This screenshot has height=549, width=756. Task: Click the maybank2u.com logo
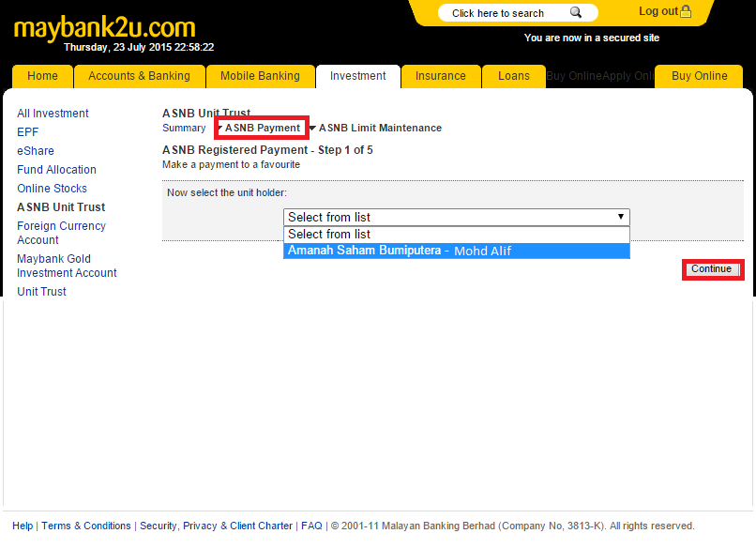point(105,27)
